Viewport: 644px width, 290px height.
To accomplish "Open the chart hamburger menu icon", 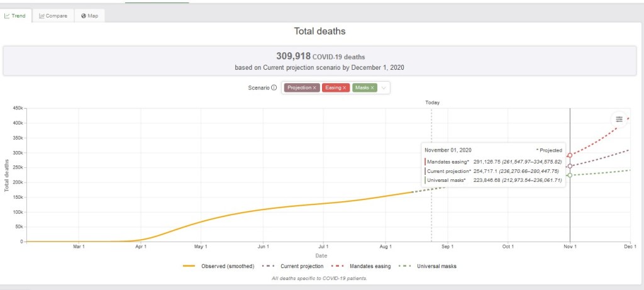I will [619, 119].
